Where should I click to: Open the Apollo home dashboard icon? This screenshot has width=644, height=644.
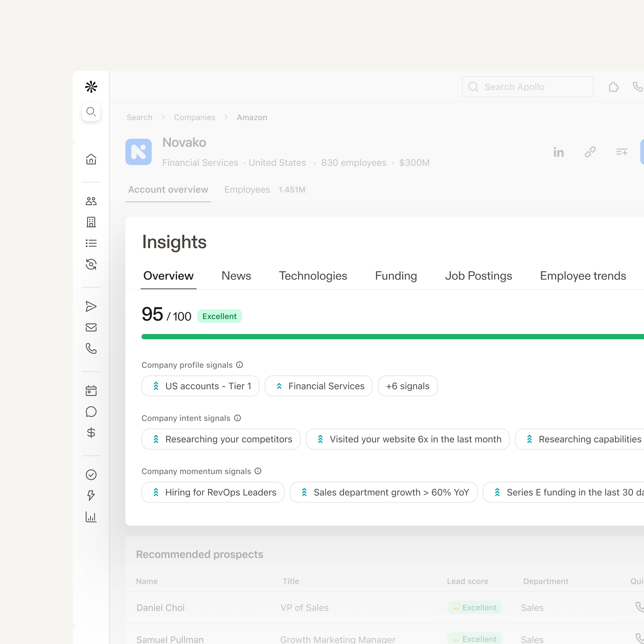(x=91, y=159)
